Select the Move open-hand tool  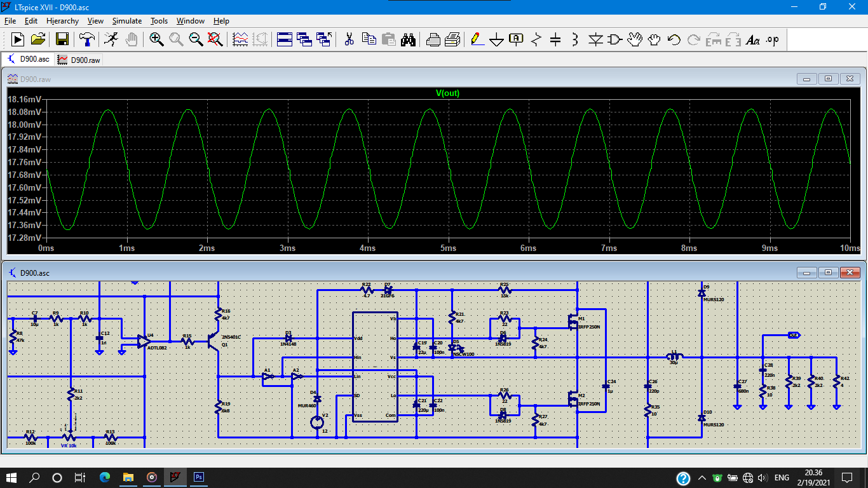click(635, 39)
